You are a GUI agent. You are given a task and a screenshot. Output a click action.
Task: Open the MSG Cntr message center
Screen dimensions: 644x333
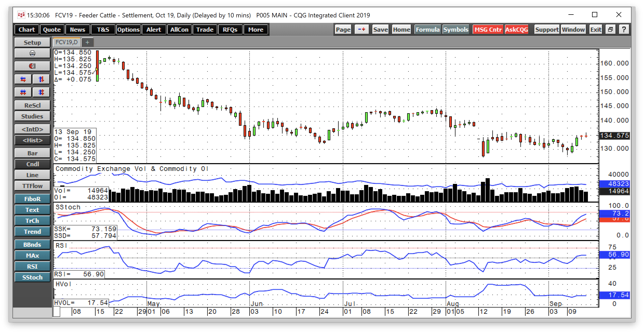(488, 29)
